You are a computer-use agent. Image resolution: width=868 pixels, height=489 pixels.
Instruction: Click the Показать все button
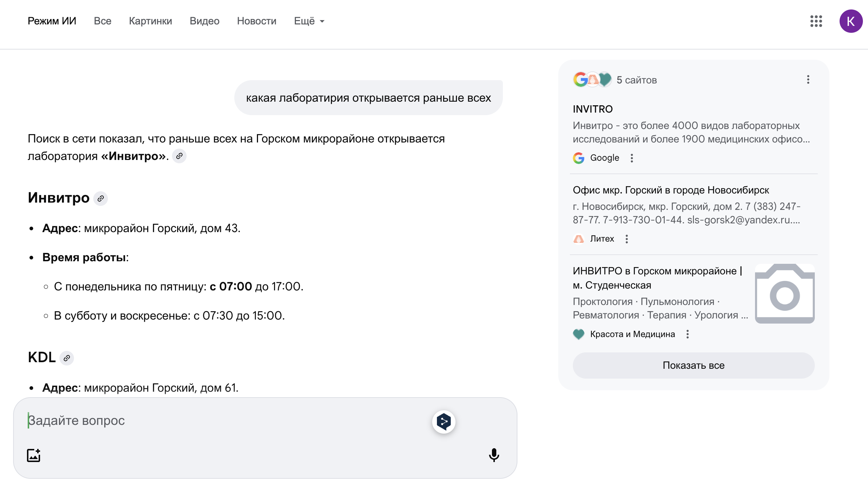tap(693, 365)
